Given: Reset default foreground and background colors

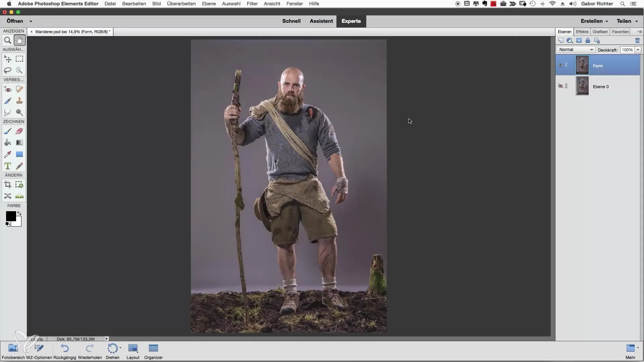Looking at the screenshot, I should pos(8,224).
